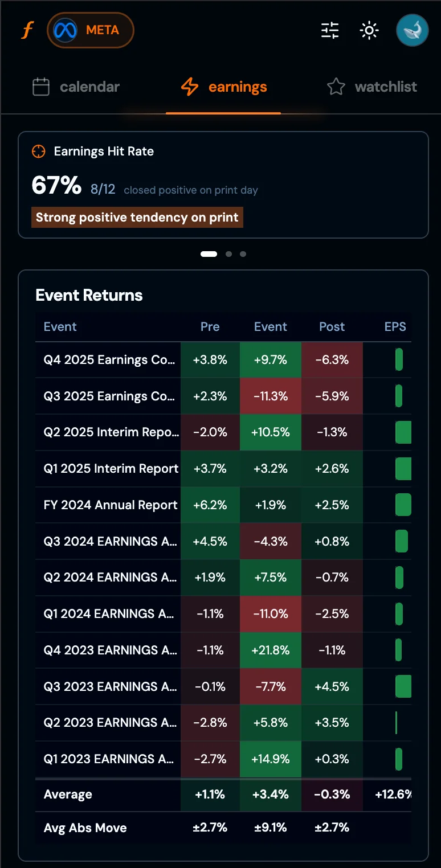Expand the Q1 2024 EARNINGS row details

click(108, 614)
